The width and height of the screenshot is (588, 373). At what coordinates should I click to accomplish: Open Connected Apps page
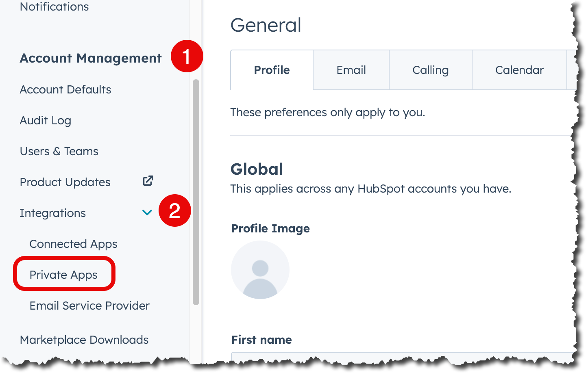pyautogui.click(x=73, y=244)
